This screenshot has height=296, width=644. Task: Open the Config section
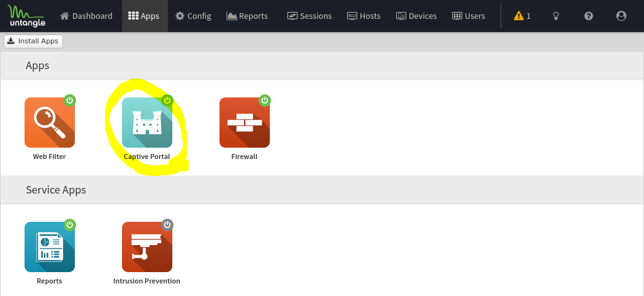pyautogui.click(x=193, y=16)
